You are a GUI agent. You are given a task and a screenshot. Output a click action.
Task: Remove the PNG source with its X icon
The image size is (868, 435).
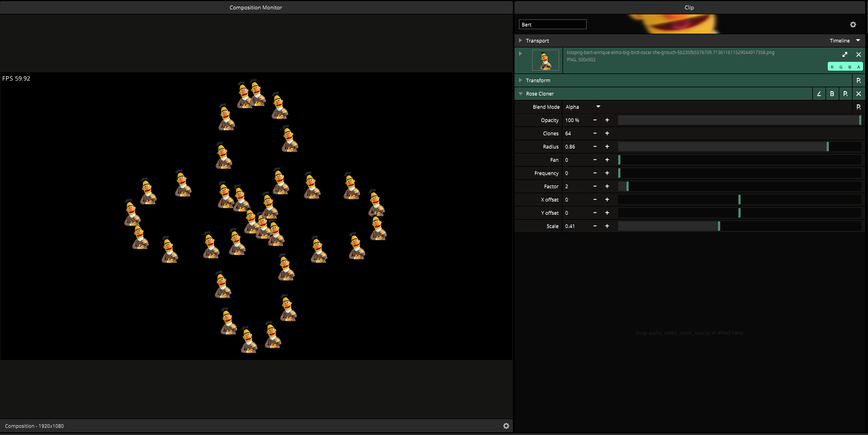point(858,55)
